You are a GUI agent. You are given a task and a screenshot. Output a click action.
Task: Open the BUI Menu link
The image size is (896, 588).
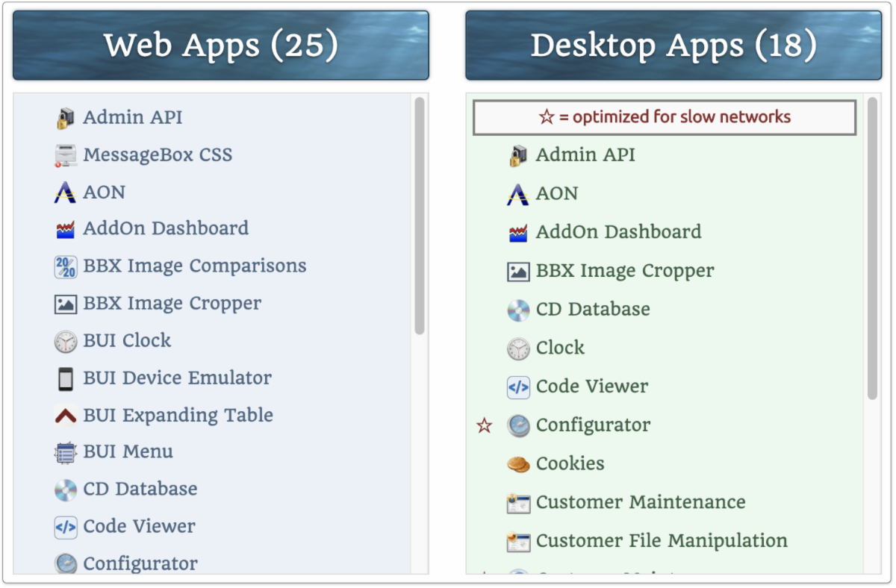(128, 452)
